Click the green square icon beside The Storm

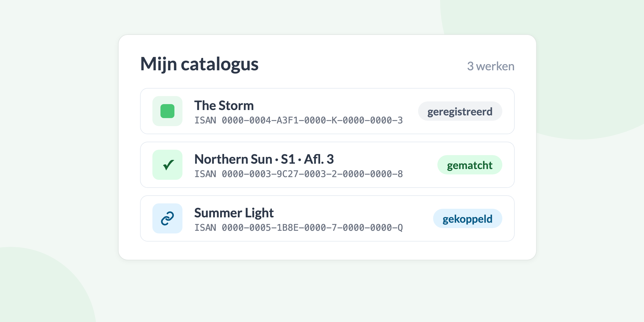coord(167,111)
